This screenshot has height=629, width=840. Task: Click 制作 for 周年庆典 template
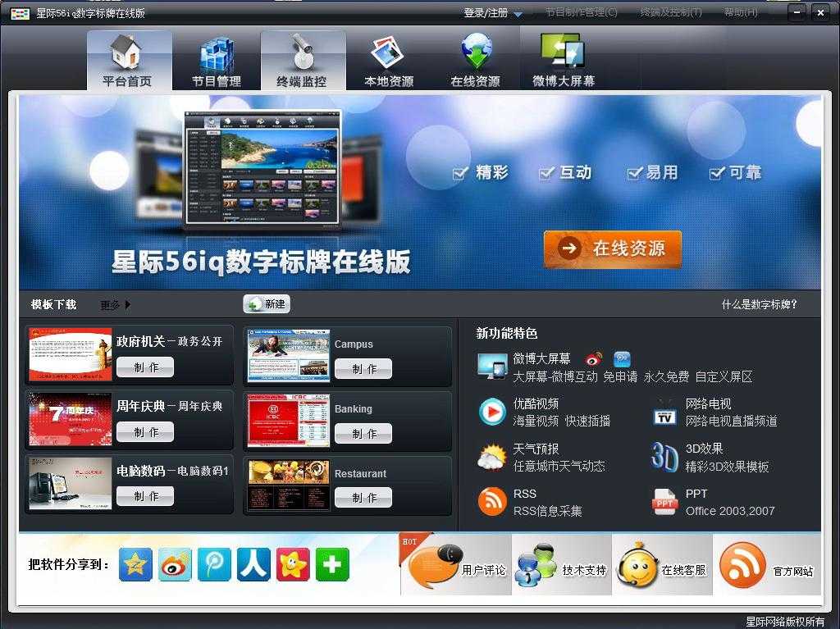pyautogui.click(x=145, y=432)
